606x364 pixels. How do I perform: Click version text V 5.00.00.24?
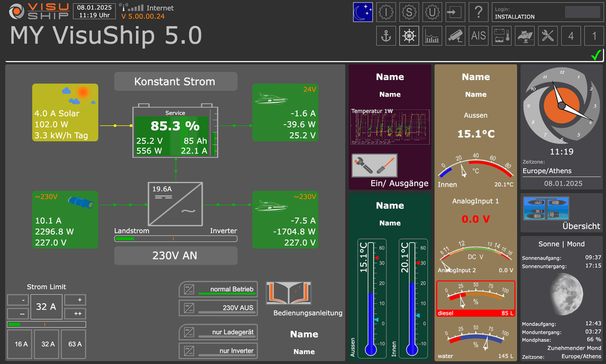coord(143,16)
